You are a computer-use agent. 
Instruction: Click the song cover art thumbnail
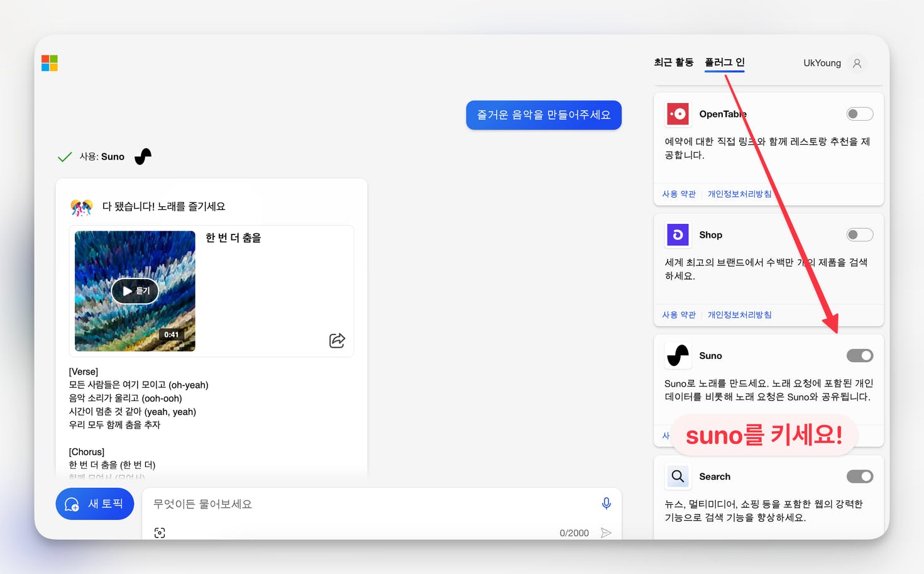pyautogui.click(x=135, y=291)
